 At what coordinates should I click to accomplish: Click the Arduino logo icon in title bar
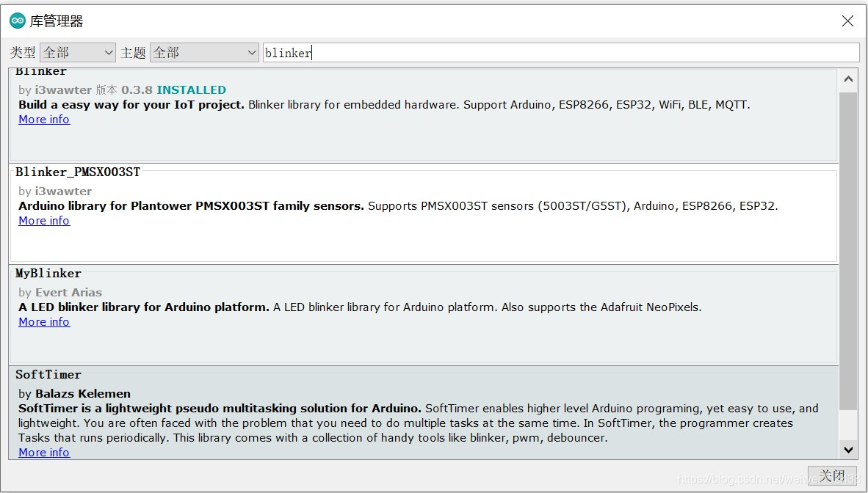click(x=17, y=21)
